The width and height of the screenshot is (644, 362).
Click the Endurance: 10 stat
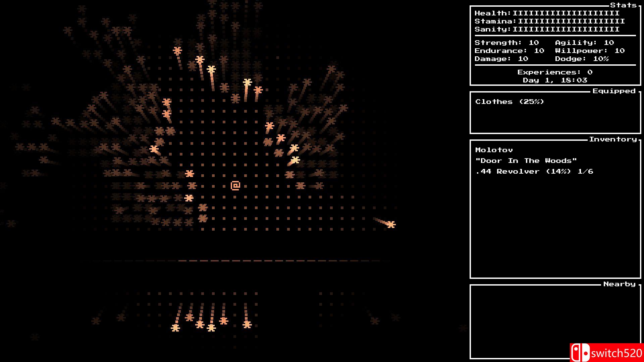click(x=509, y=51)
